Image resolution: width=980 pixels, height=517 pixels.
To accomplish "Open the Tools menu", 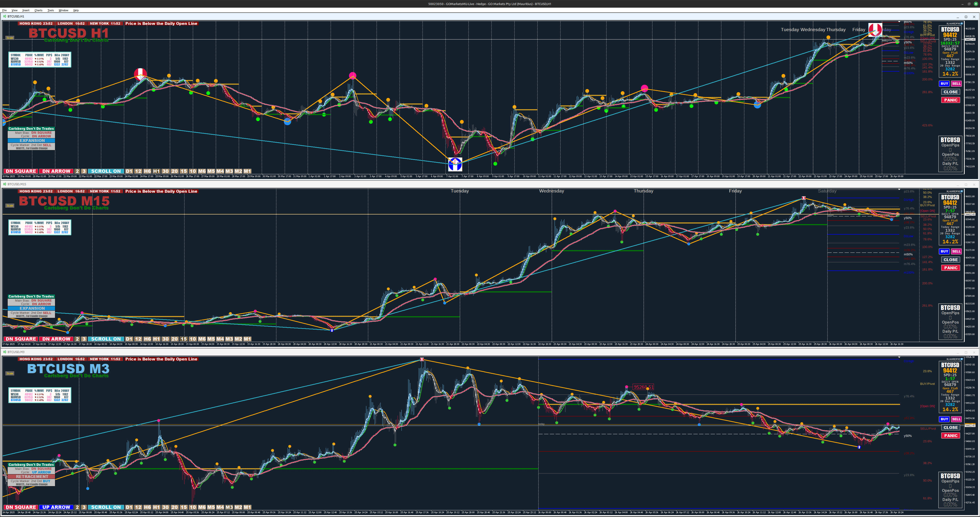I will pos(50,10).
